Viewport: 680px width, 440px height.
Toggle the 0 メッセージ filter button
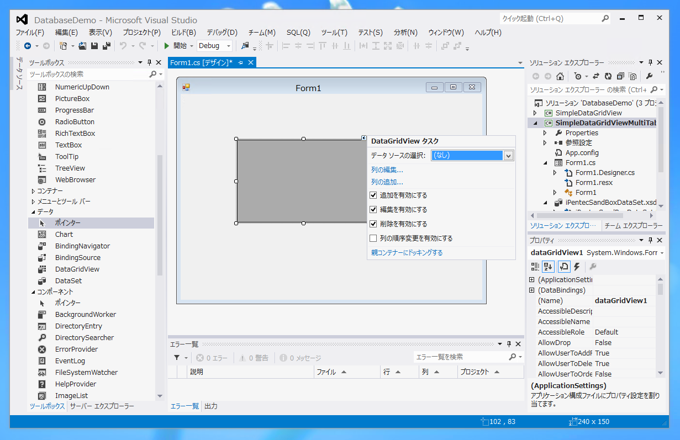301,358
